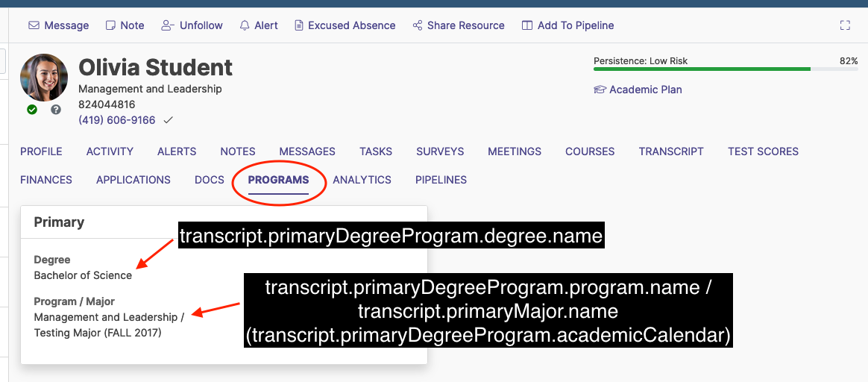This screenshot has width=868, height=382.
Task: Open the ALERTS tab
Action: coord(177,151)
